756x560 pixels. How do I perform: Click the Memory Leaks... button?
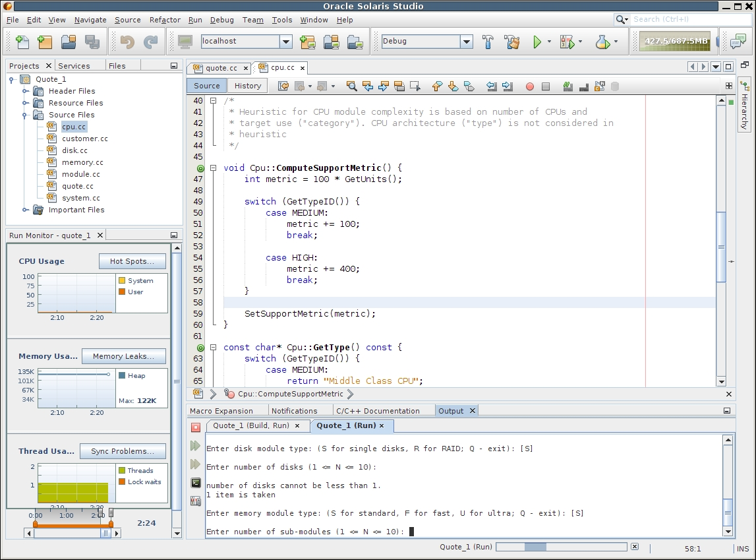(x=124, y=356)
